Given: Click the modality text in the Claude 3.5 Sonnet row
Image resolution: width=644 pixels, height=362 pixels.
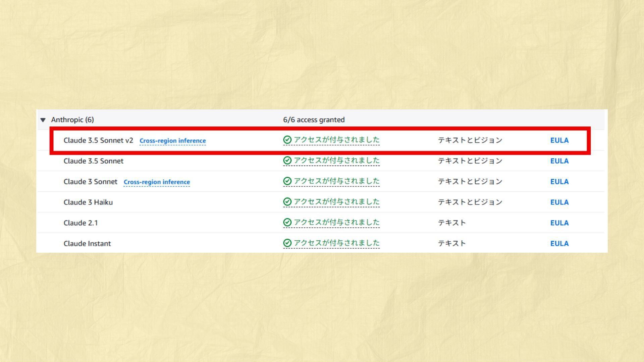Looking at the screenshot, I should pos(470,161).
